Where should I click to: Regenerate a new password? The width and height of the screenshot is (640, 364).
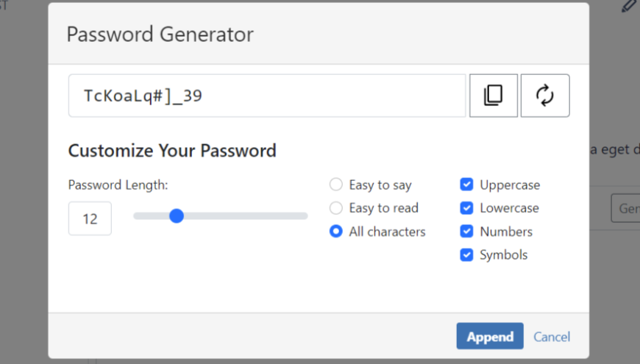pyautogui.click(x=545, y=96)
